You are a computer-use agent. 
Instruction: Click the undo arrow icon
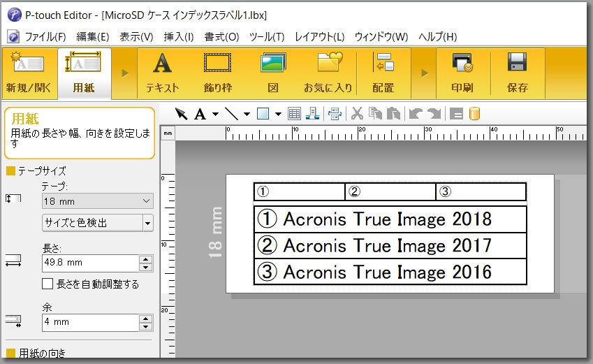[416, 113]
